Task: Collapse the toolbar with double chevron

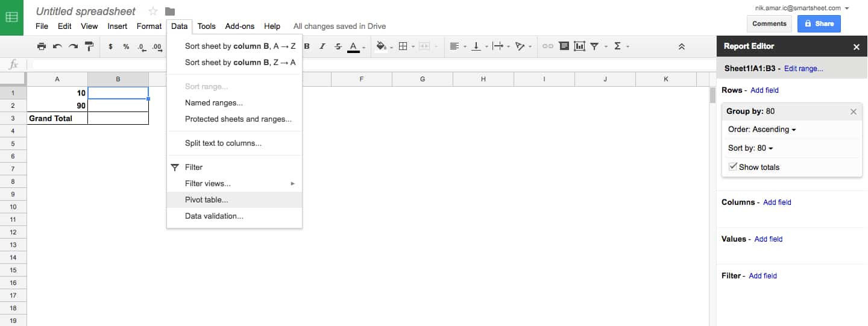Action: (682, 46)
